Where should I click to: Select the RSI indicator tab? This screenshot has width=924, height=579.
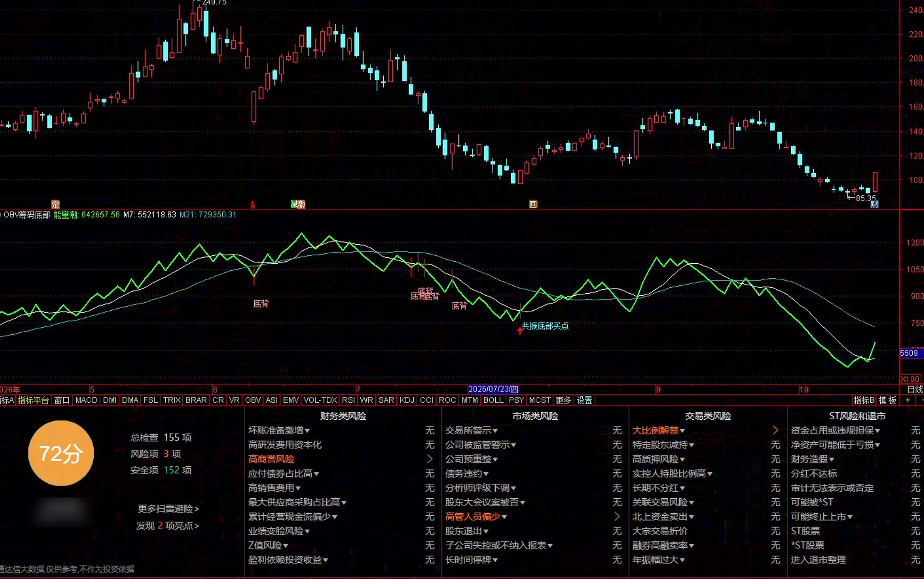(348, 400)
